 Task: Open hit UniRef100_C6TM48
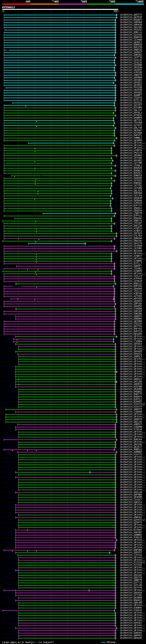coord(131,40)
